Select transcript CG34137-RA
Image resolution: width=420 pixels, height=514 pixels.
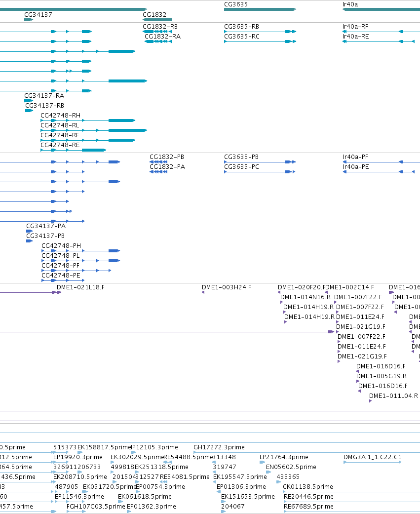coord(44,96)
